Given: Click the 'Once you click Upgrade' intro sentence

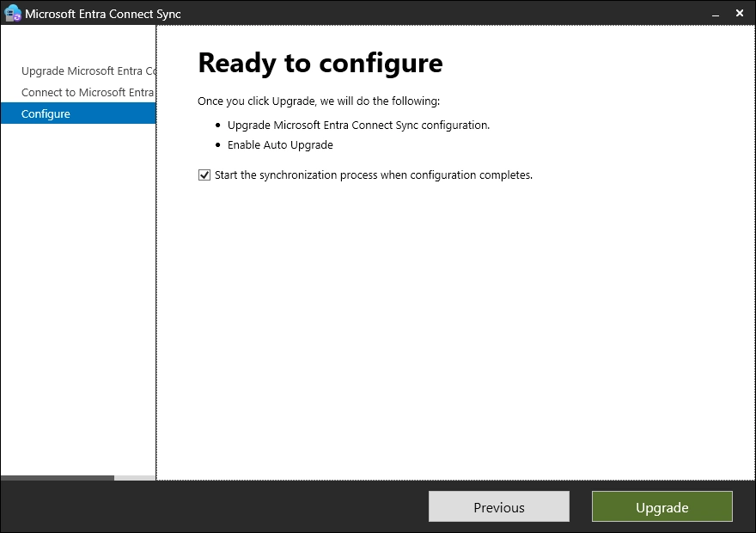Looking at the screenshot, I should click(318, 101).
